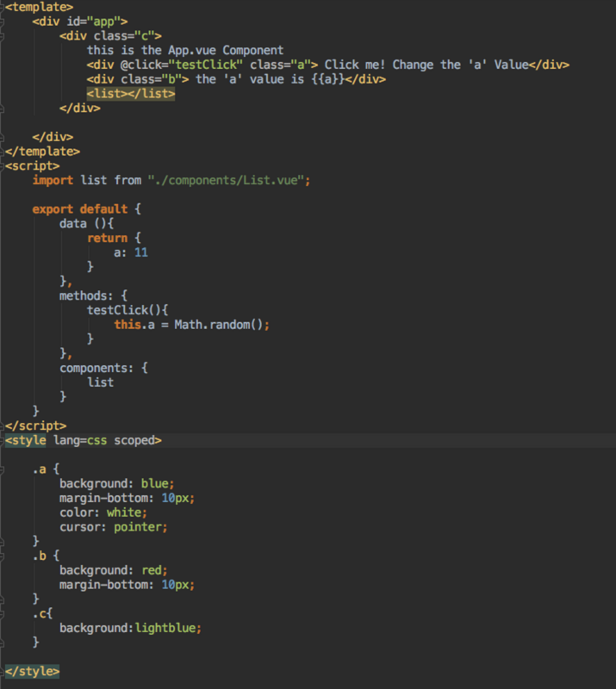The height and width of the screenshot is (689, 616).
Task: Click the import keyword
Action: tap(53, 181)
